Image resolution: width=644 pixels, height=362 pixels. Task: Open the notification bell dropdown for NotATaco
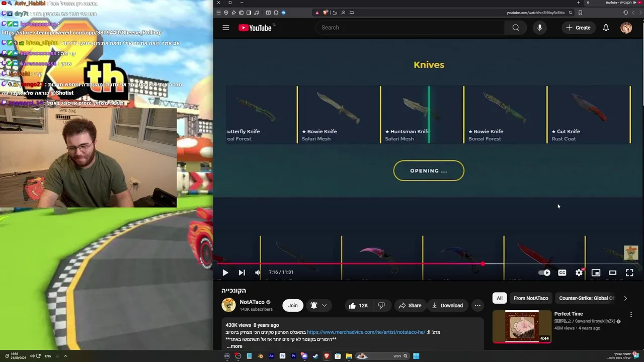click(x=319, y=305)
